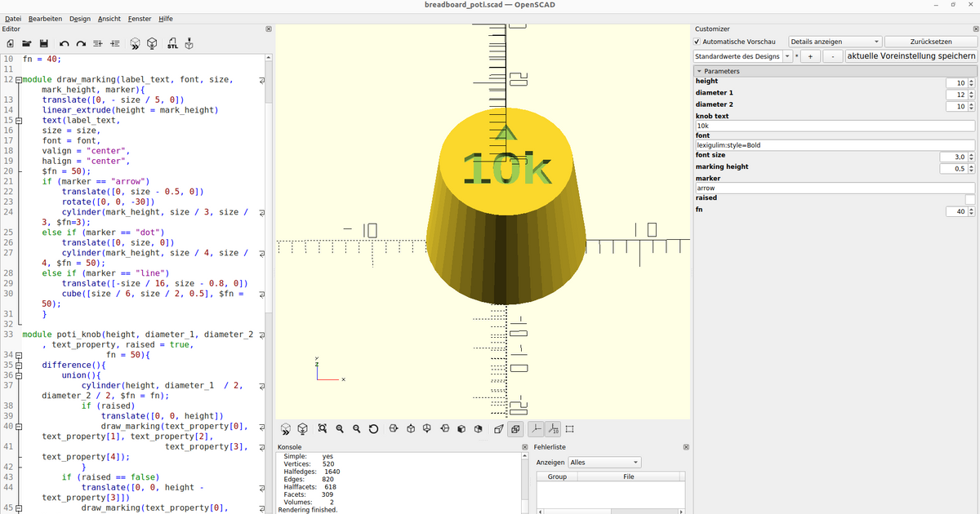
Task: Export the model as STL
Action: pos(172,43)
